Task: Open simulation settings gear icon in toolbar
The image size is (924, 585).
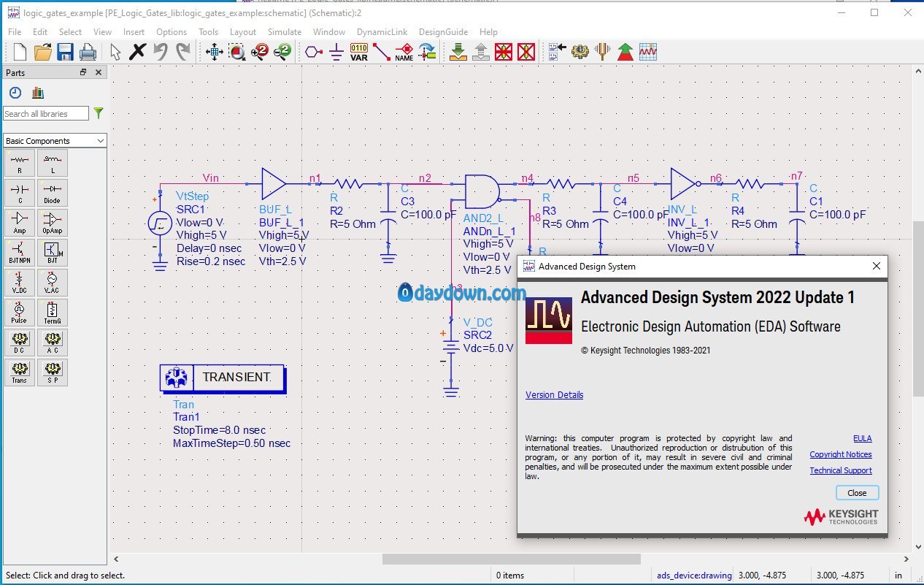Action: tap(580, 52)
